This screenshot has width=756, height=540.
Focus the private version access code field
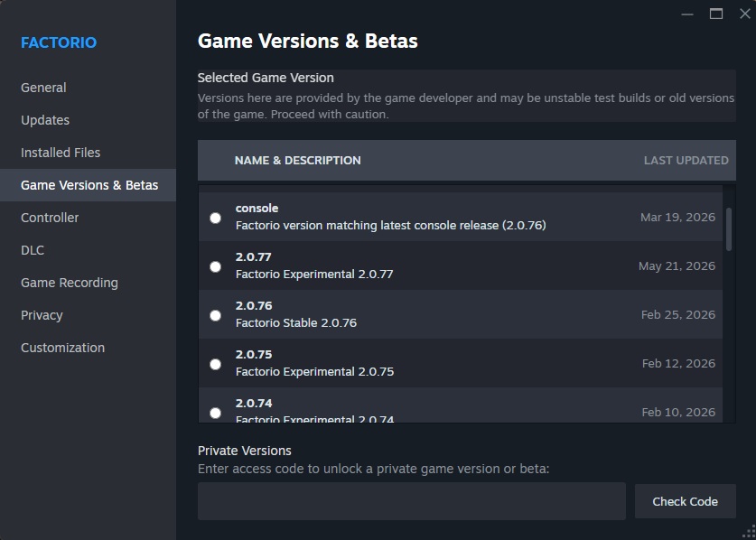(412, 501)
